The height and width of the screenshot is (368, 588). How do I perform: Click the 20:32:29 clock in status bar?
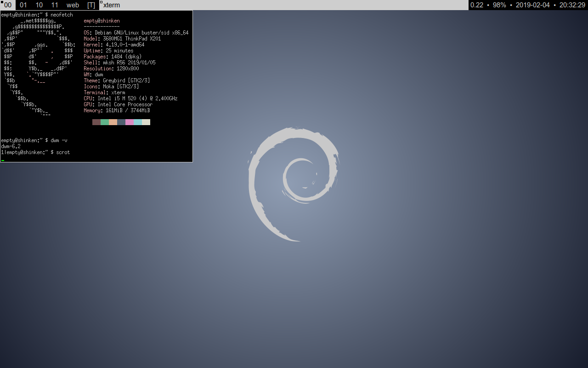point(572,5)
